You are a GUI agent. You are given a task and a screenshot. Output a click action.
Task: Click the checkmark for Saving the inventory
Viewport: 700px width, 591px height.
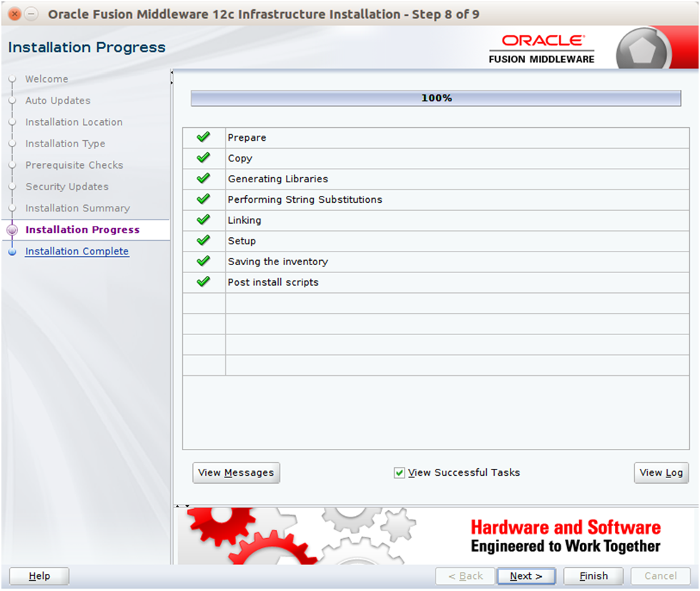[x=203, y=261]
